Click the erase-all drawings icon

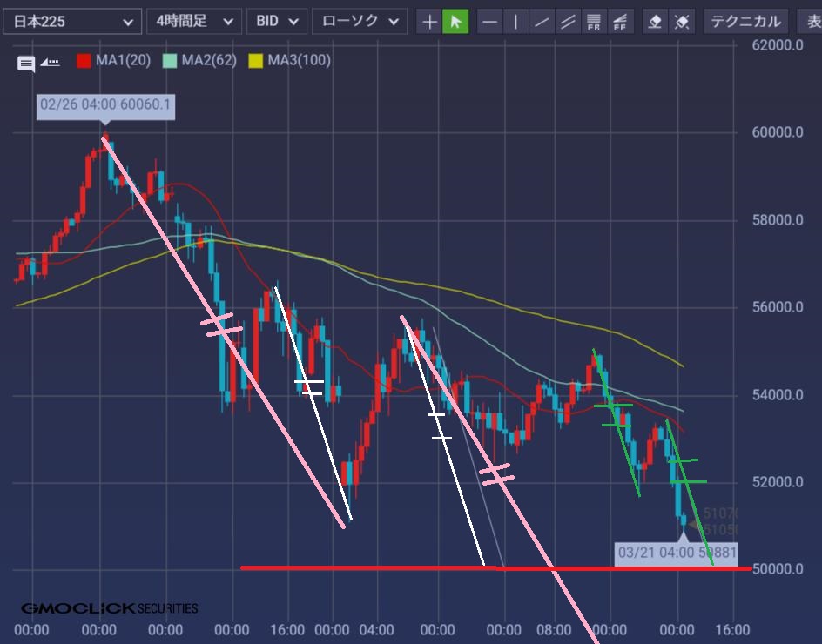[x=682, y=22]
